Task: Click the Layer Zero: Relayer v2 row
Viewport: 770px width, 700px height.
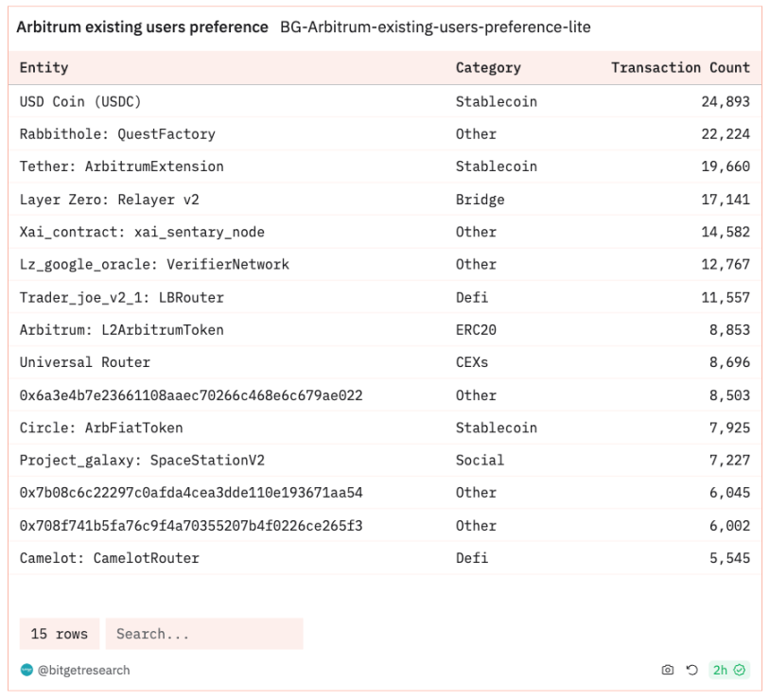Action: 385,199
